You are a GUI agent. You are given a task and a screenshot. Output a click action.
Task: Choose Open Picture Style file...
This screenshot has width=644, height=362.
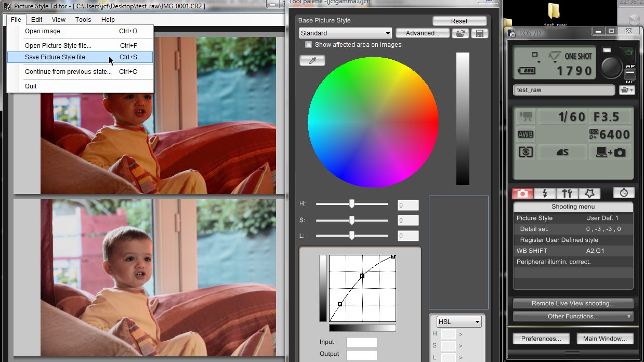pos(80,46)
